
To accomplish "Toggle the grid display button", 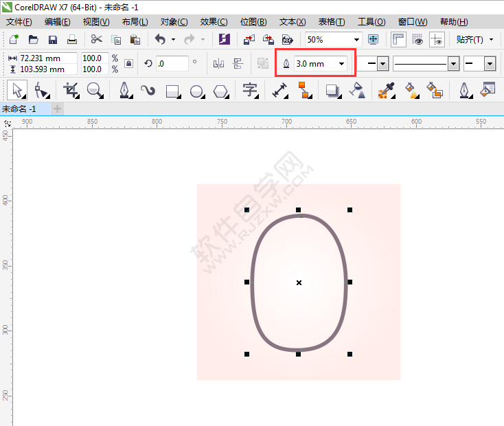I will [x=417, y=40].
